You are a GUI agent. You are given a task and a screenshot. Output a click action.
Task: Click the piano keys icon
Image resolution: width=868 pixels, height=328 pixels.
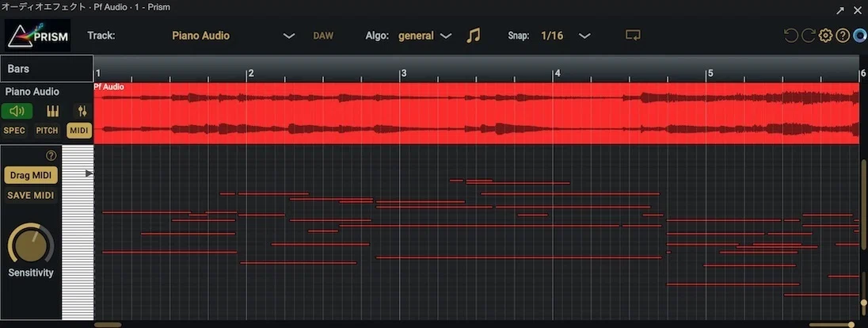point(52,112)
